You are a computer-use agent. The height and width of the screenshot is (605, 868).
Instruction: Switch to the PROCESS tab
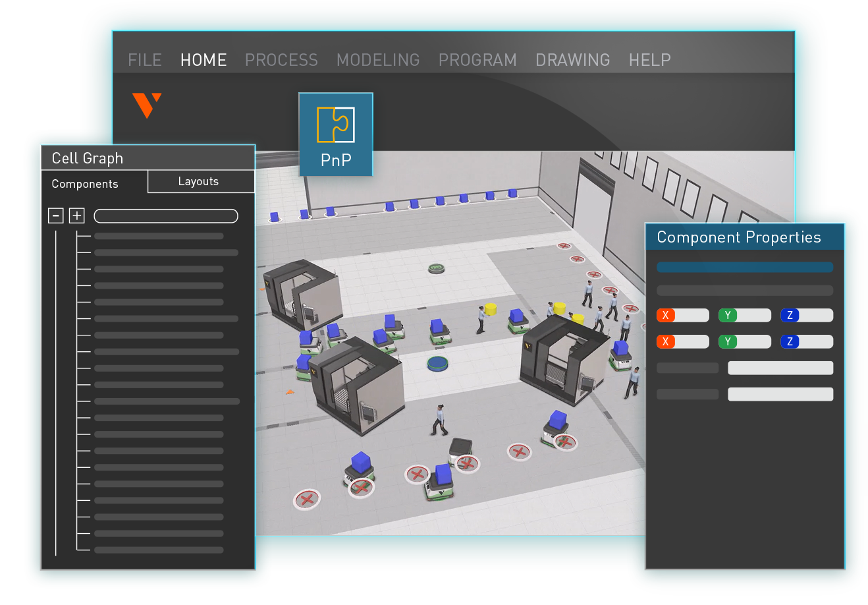(281, 60)
